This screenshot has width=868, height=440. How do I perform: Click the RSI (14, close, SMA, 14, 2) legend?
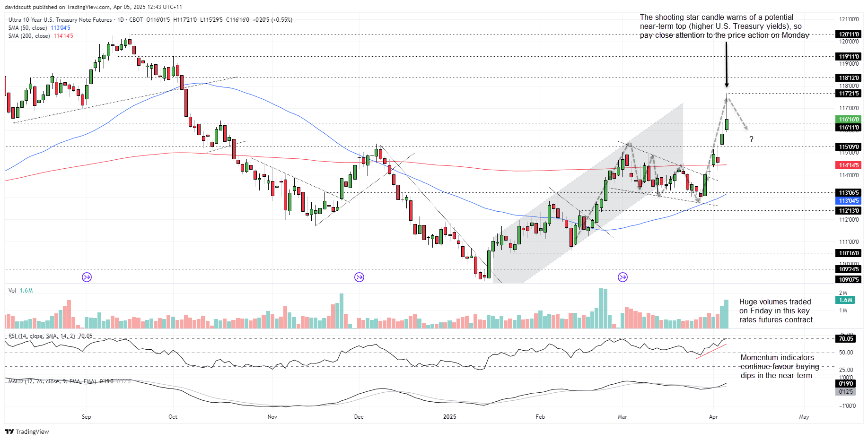[x=51, y=336]
